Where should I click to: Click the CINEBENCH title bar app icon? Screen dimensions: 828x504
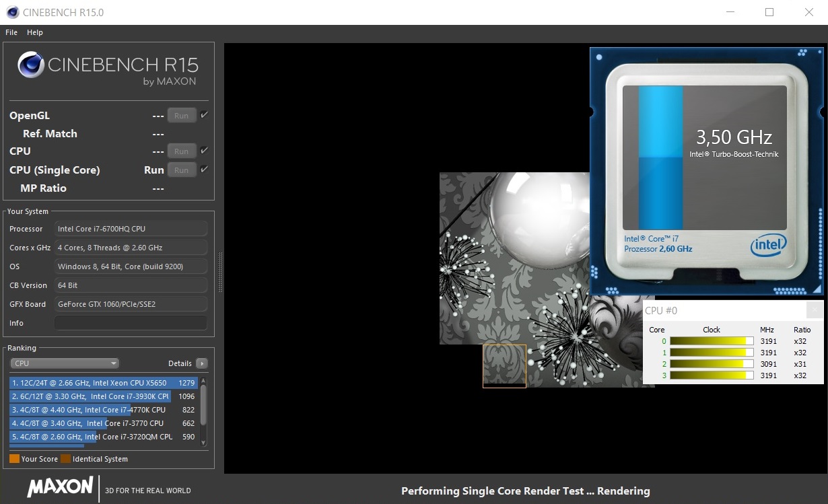(11, 12)
